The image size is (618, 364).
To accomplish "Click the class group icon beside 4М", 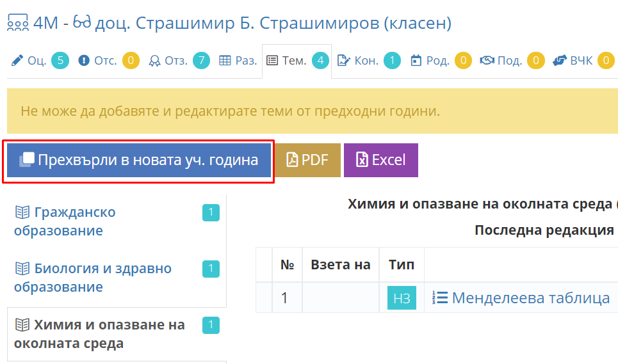I will tap(18, 23).
